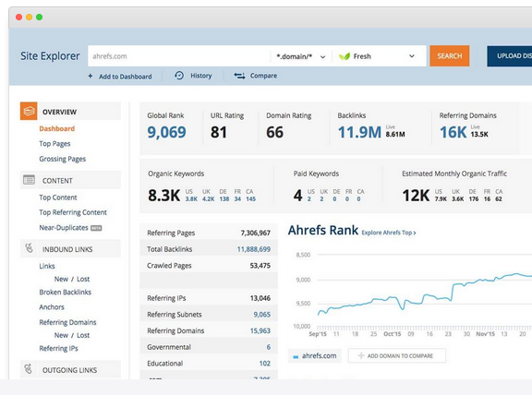Click the orange Overview layers icon

tap(29, 111)
